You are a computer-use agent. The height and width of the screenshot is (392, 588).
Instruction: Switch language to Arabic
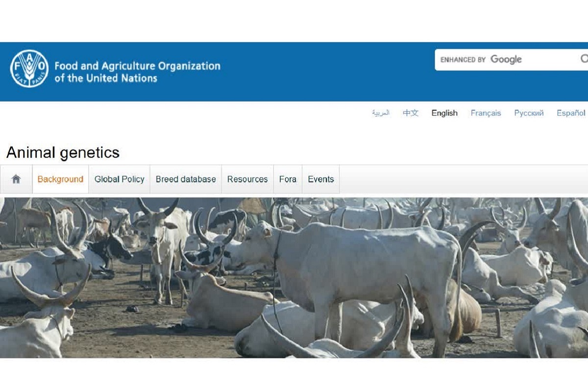click(x=381, y=113)
